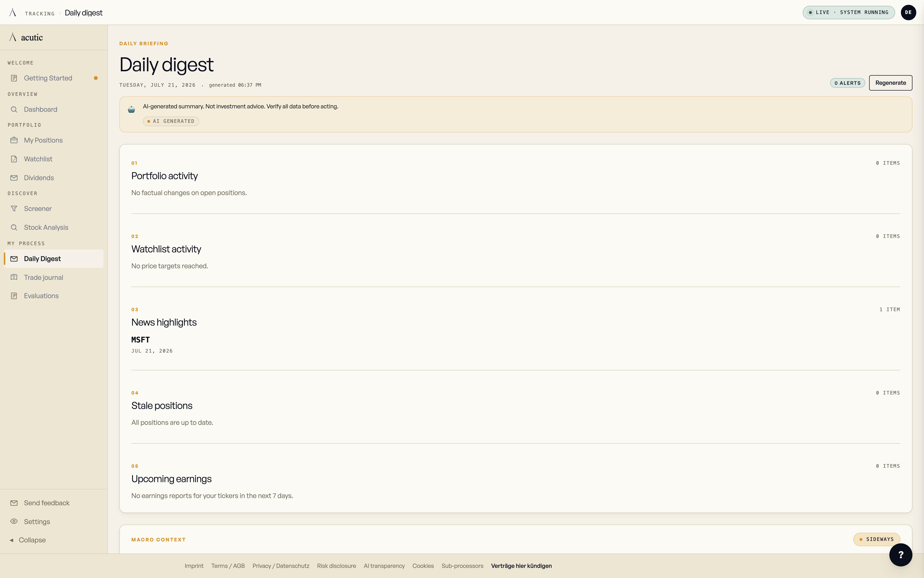Open the DE user avatar menu
Screen dimensions: 924x578
[x=908, y=12]
